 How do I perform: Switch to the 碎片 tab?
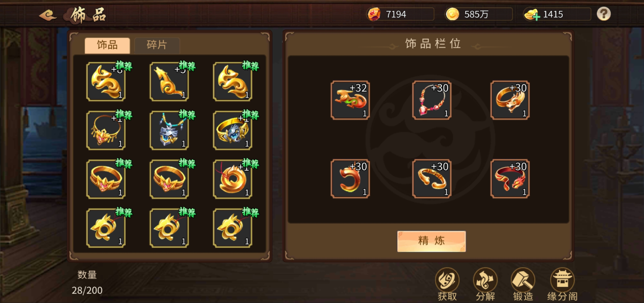[x=157, y=45]
